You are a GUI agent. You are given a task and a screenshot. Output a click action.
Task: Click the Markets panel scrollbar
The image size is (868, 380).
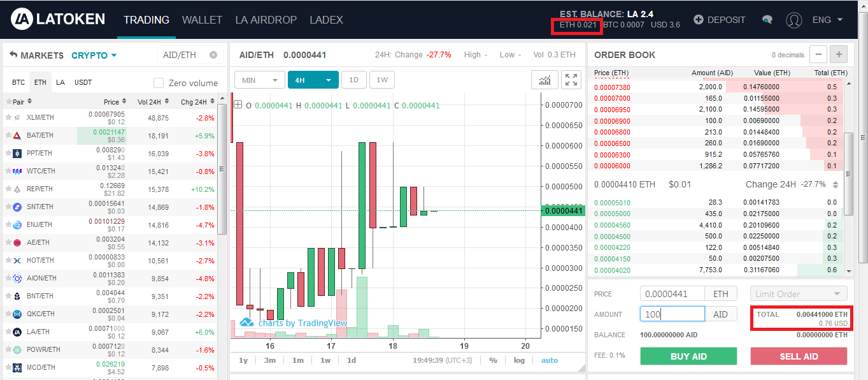pyautogui.click(x=222, y=169)
